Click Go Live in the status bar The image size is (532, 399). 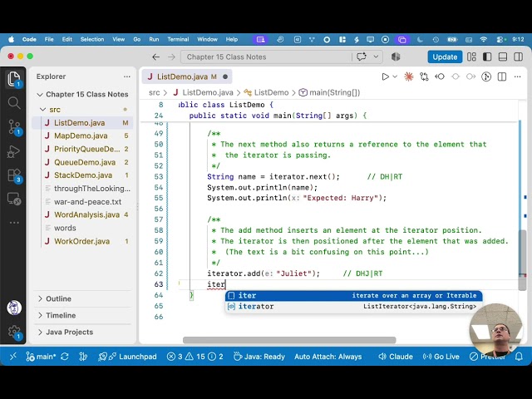pos(441,357)
